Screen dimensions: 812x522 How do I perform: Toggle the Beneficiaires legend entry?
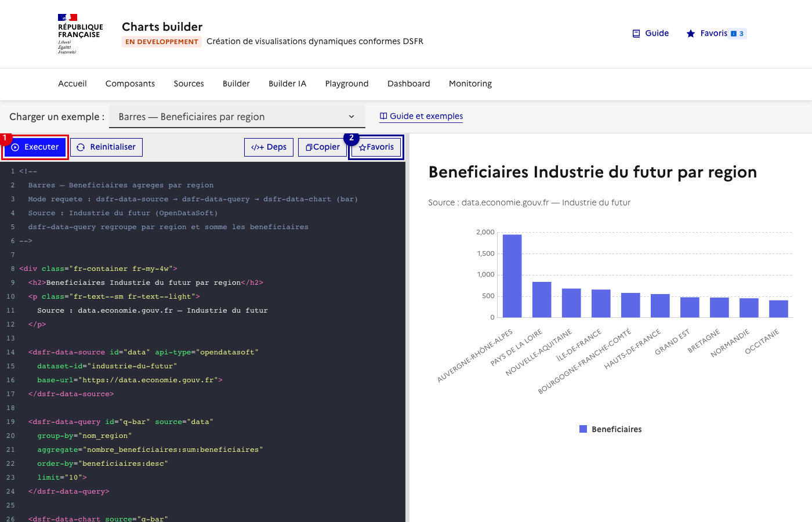point(610,429)
